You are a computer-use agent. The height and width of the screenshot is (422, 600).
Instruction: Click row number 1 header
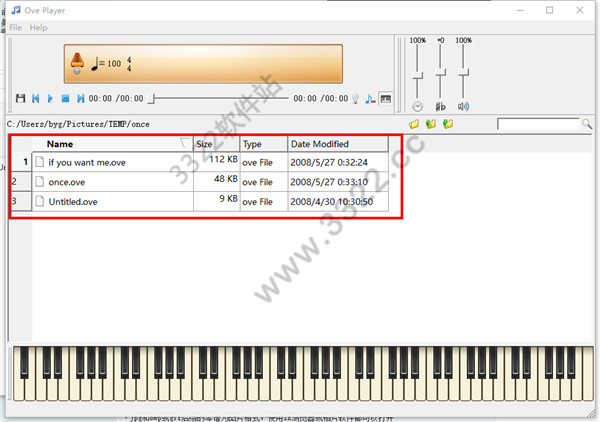[21, 162]
